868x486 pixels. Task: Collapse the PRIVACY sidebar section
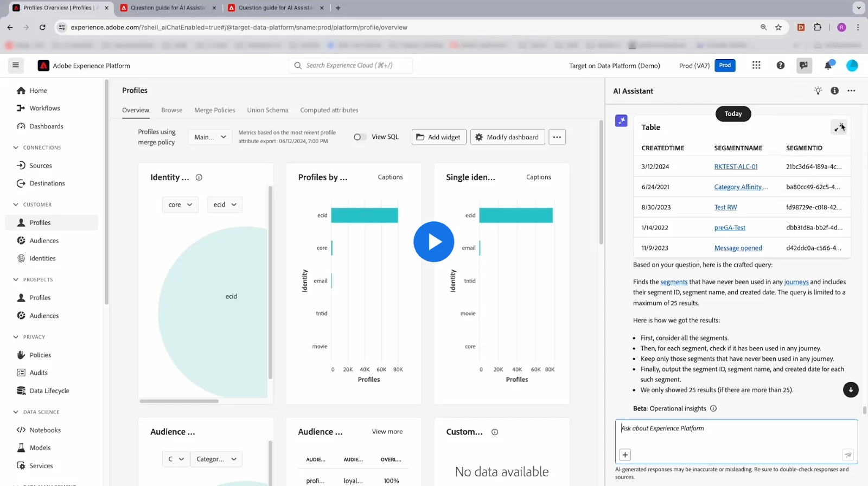pyautogui.click(x=16, y=337)
